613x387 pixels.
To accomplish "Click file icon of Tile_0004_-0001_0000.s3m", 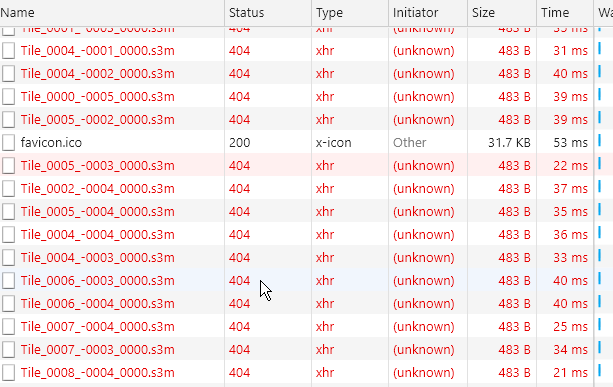I will pos(8,51).
